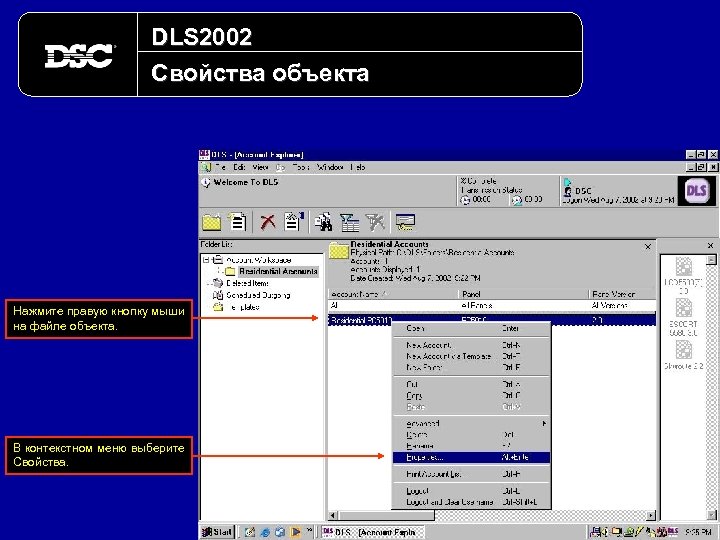Click the All Panels filter cell
Screen dimensions: 720x540
point(523,305)
